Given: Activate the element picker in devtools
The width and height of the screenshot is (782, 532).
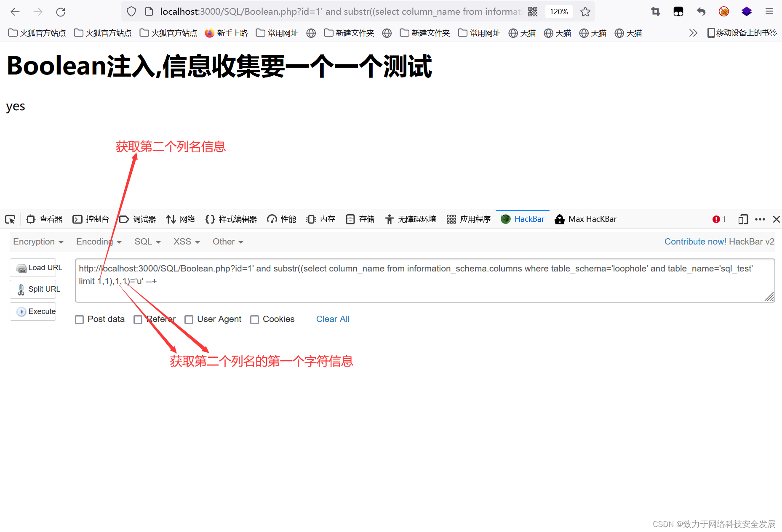Looking at the screenshot, I should coord(10,219).
